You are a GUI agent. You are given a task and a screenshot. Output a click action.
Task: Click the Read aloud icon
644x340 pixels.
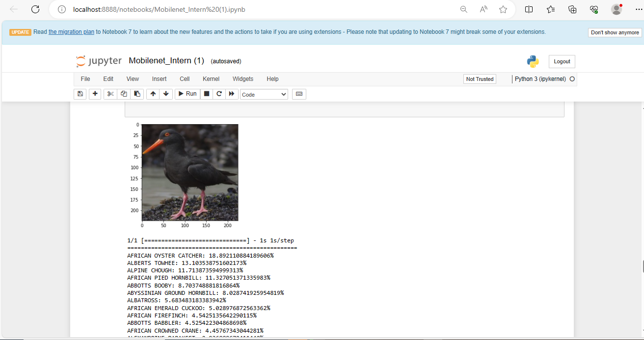(x=483, y=9)
